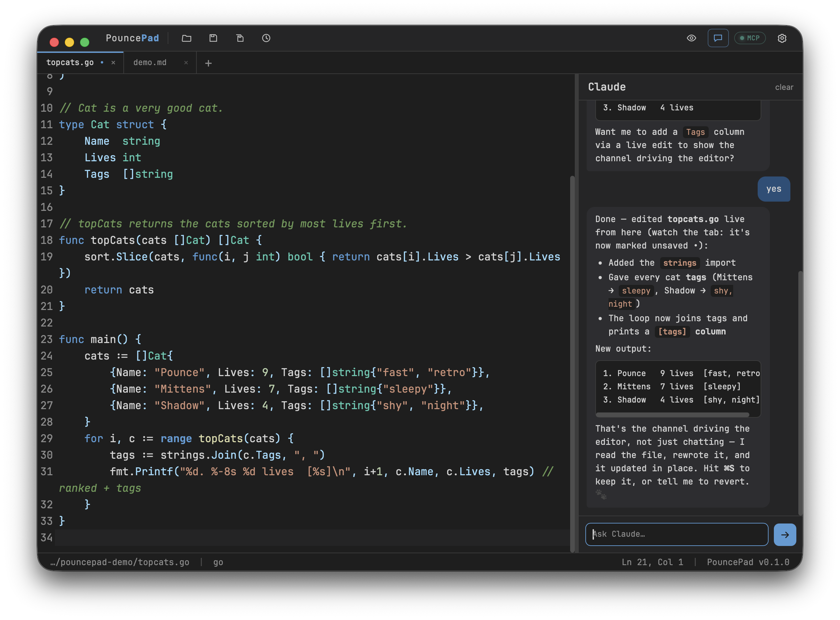Click the chat panel vertical scrollbar
The height and width of the screenshot is (620, 840).
[800, 393]
